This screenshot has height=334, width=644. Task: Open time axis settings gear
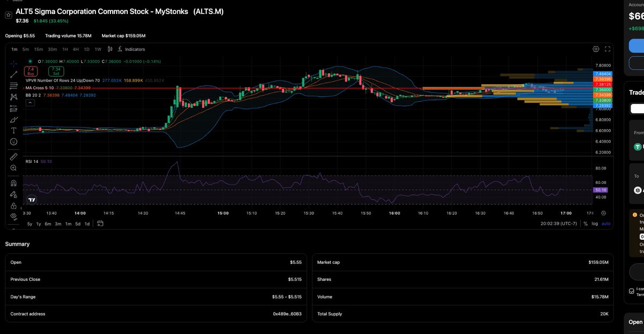pos(604,213)
